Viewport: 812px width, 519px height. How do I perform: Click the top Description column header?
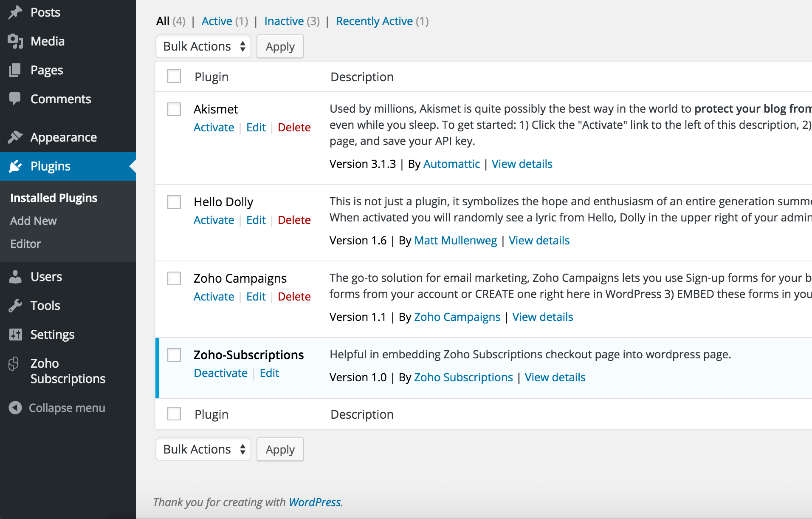(x=362, y=77)
